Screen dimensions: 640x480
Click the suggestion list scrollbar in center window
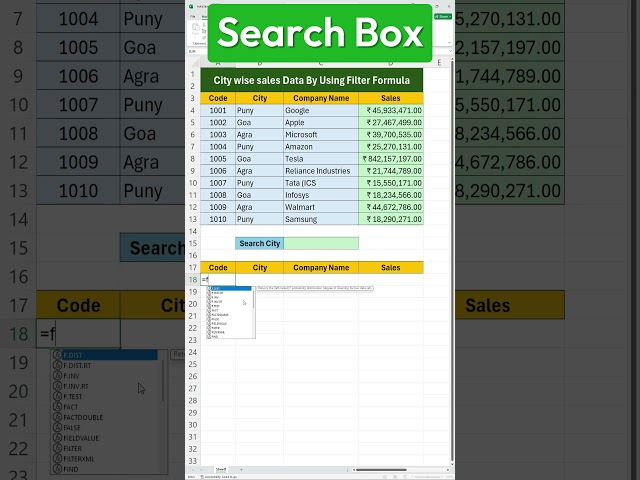click(x=253, y=300)
